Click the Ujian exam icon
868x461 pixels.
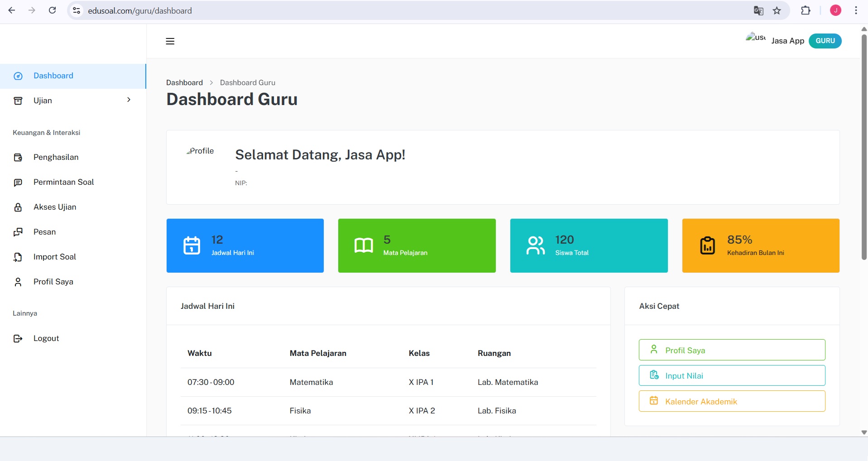(18, 101)
